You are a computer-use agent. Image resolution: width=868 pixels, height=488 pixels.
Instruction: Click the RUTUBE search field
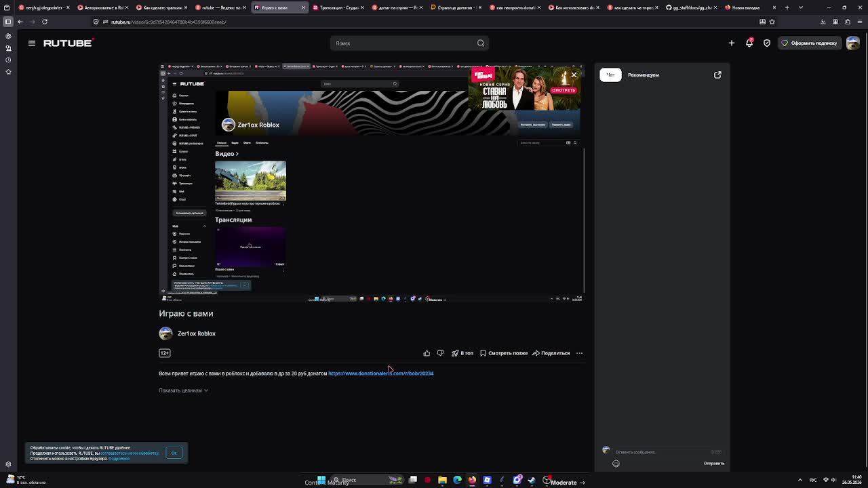coord(409,43)
